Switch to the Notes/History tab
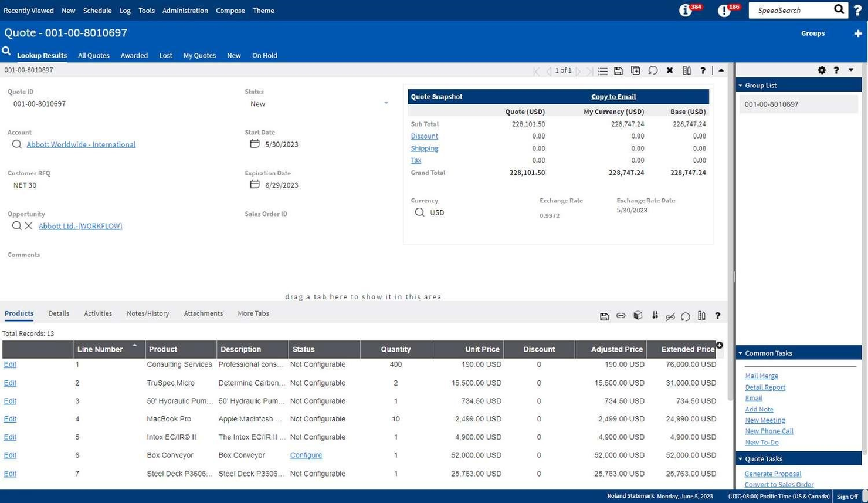 (147, 313)
